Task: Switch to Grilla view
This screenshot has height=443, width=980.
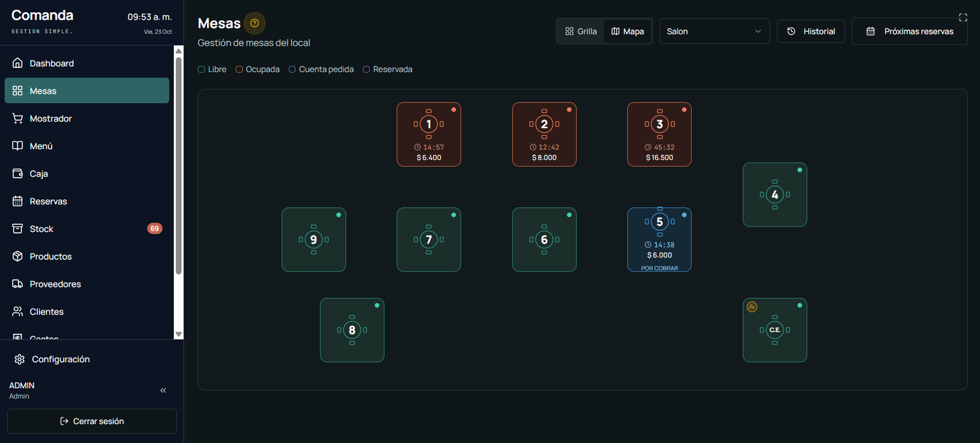Action: 581,31
